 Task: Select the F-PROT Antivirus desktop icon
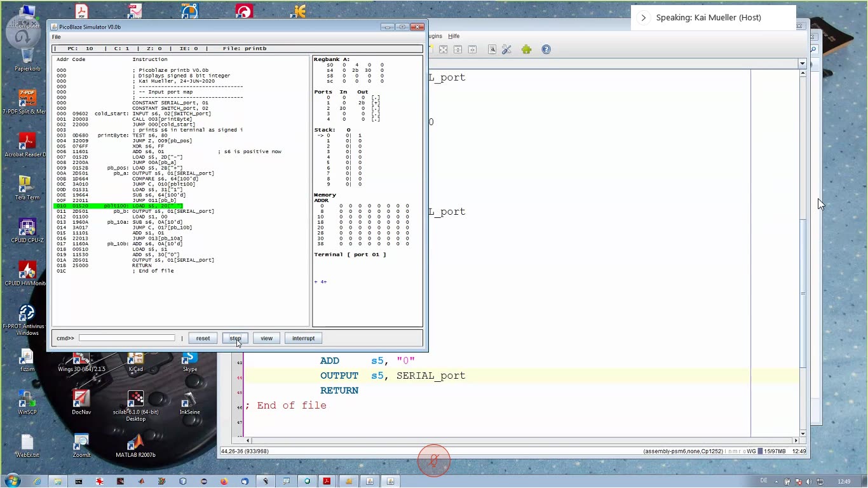coord(27,320)
